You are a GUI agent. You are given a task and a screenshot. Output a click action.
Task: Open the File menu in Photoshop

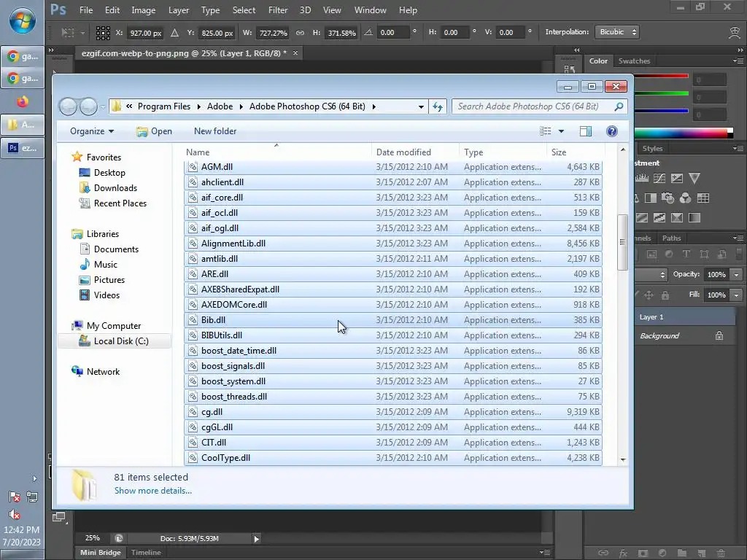[86, 10]
